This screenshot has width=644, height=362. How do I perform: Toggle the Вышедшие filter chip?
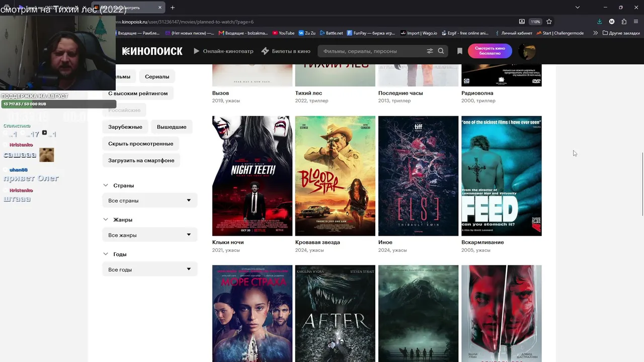coord(172,127)
